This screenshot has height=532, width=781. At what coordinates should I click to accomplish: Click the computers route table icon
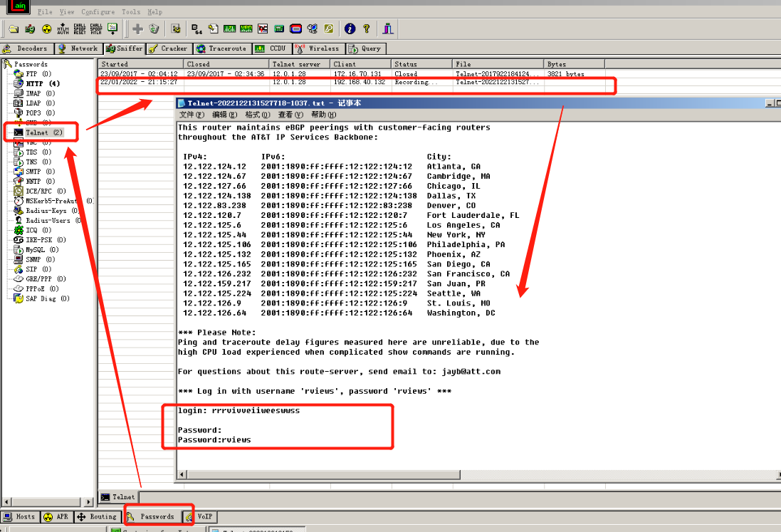(313, 29)
